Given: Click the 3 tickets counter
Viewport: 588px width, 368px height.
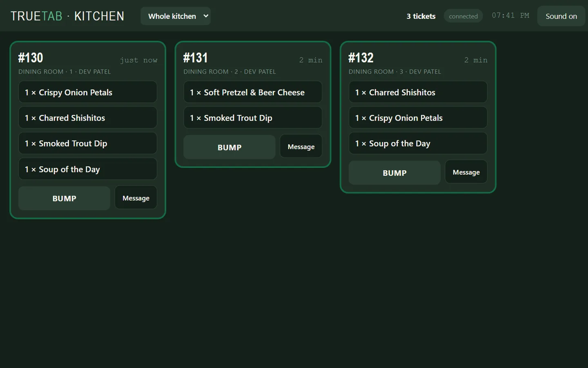Looking at the screenshot, I should point(421,16).
